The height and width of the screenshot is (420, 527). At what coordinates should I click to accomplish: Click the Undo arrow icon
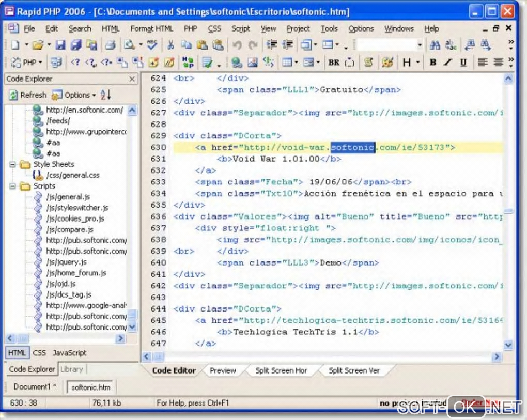tap(237, 45)
